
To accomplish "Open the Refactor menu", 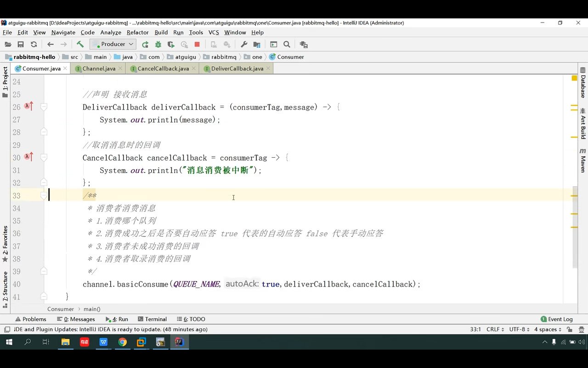I will click(x=138, y=32).
